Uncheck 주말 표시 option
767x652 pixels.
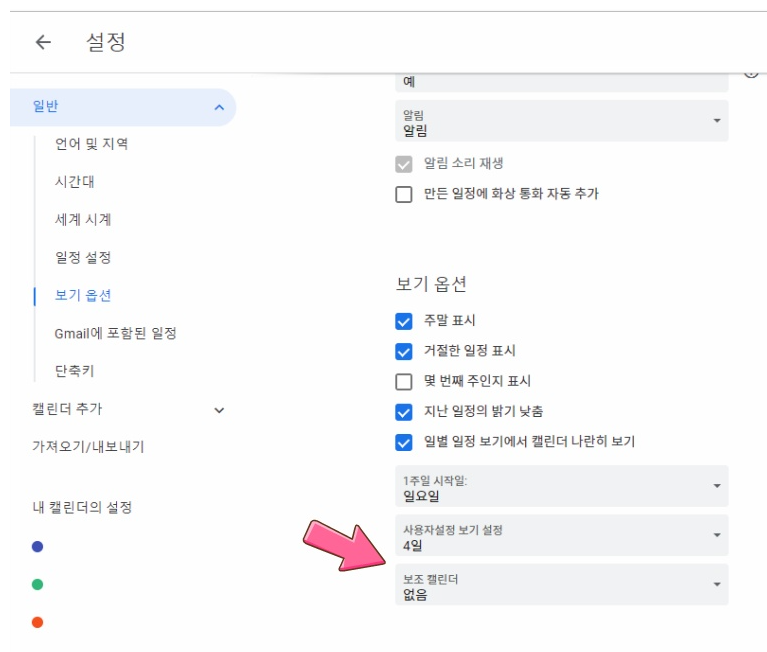(404, 321)
